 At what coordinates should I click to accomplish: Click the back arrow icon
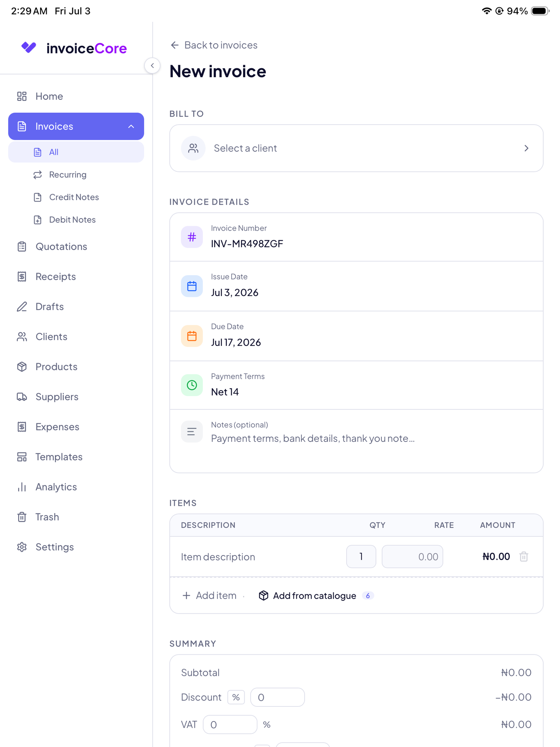coord(175,45)
